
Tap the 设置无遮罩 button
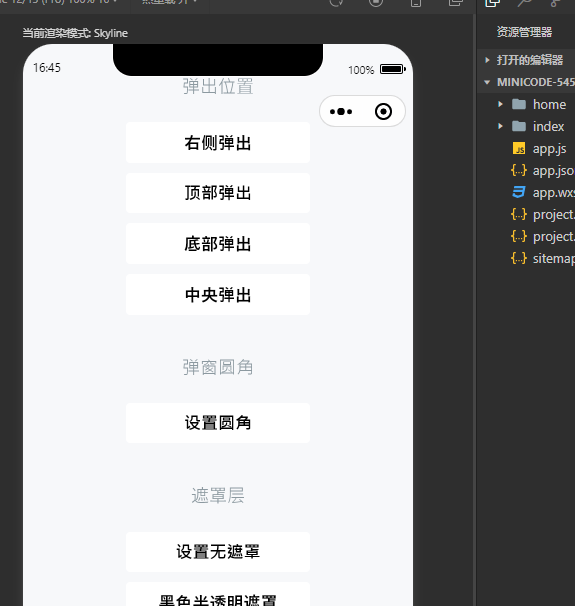pos(218,552)
